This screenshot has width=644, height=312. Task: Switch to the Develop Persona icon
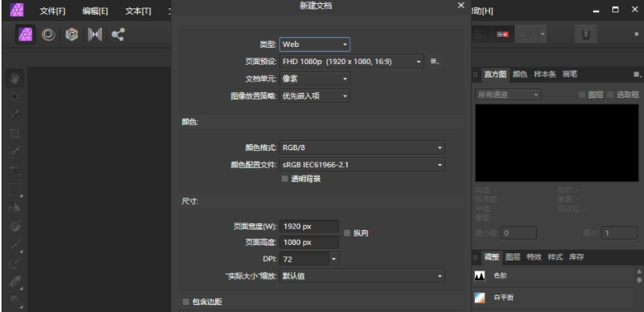(72, 35)
